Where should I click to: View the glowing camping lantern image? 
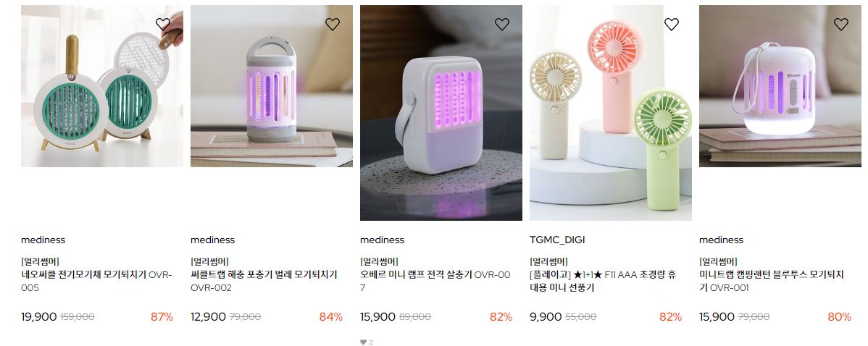[780, 86]
